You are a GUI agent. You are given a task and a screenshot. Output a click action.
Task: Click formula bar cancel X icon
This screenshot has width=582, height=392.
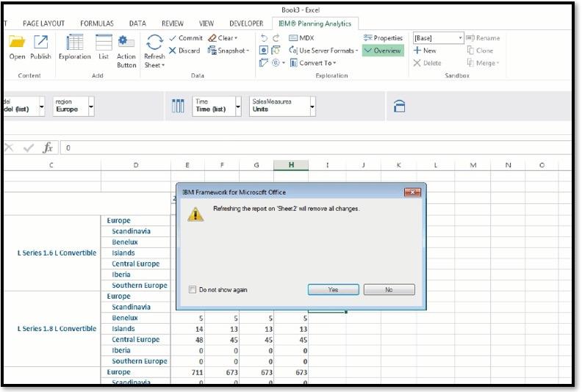point(10,148)
